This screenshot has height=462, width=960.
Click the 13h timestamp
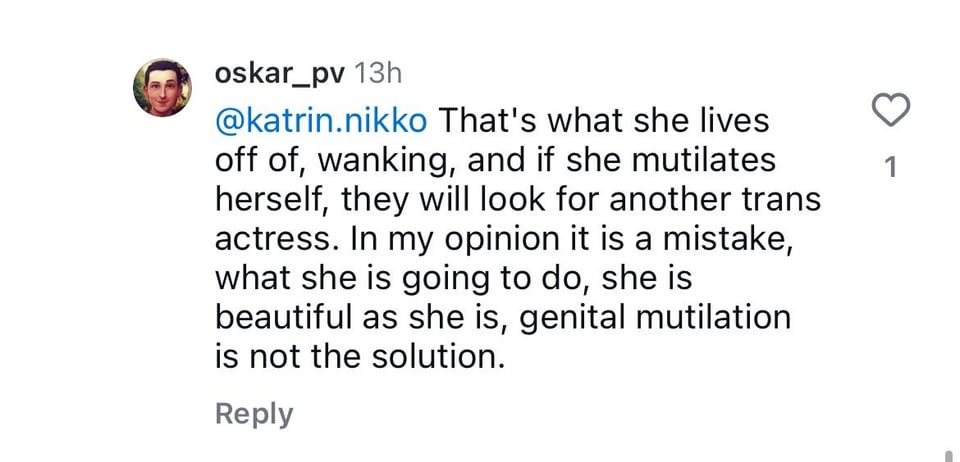coord(378,75)
